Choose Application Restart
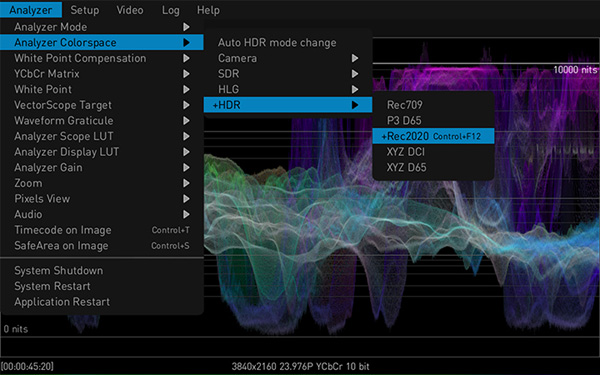The height and width of the screenshot is (375, 600). coord(101,302)
